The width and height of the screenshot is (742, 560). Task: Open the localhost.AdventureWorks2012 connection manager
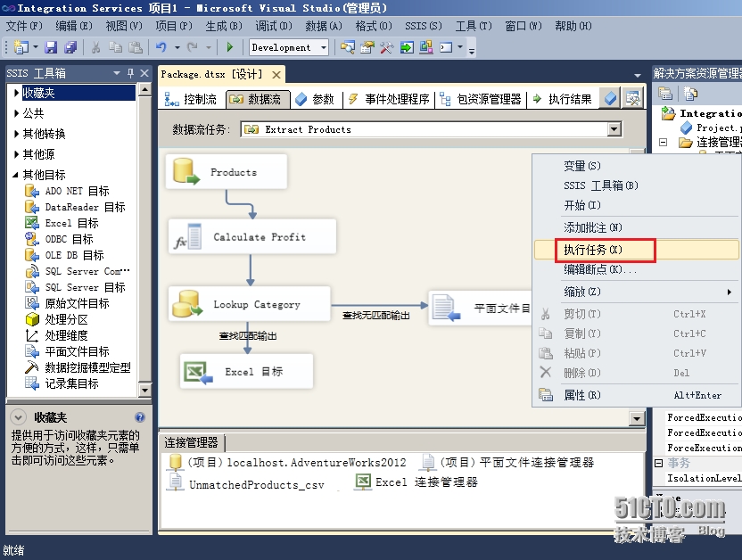coord(287,462)
